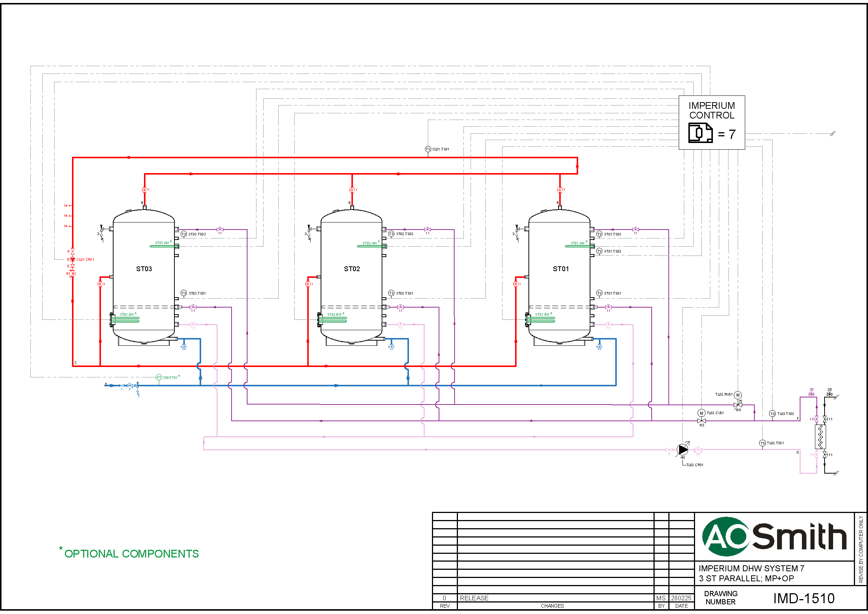Image resolution: width=868 pixels, height=614 pixels.
Task: Click the ST01.TS02 temperature sensor symbol
Action: click(x=599, y=251)
